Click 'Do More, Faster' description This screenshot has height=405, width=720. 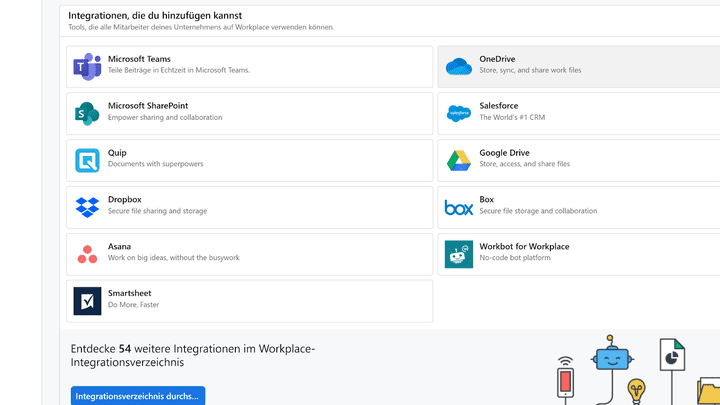[x=133, y=304]
